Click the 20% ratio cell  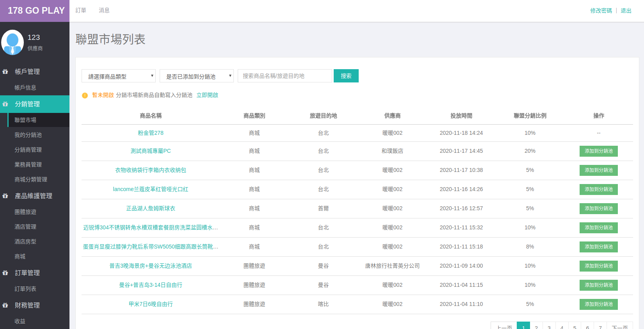(x=530, y=151)
